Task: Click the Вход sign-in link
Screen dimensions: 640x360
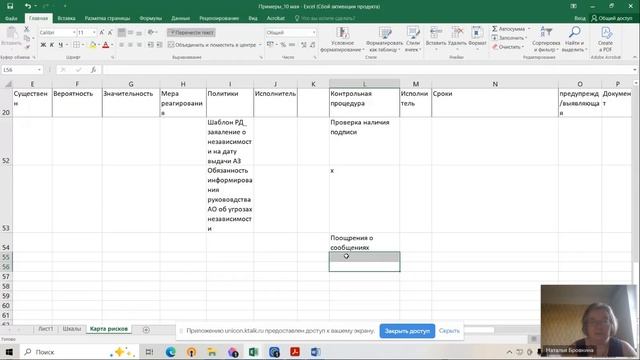Action: click(x=580, y=18)
